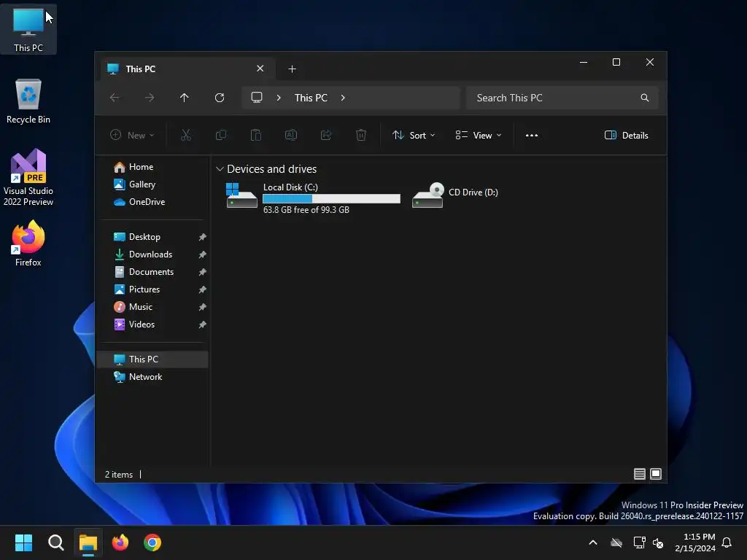Select the Recycle Bin desktop icon
This screenshot has width=747, height=560.
(28, 102)
